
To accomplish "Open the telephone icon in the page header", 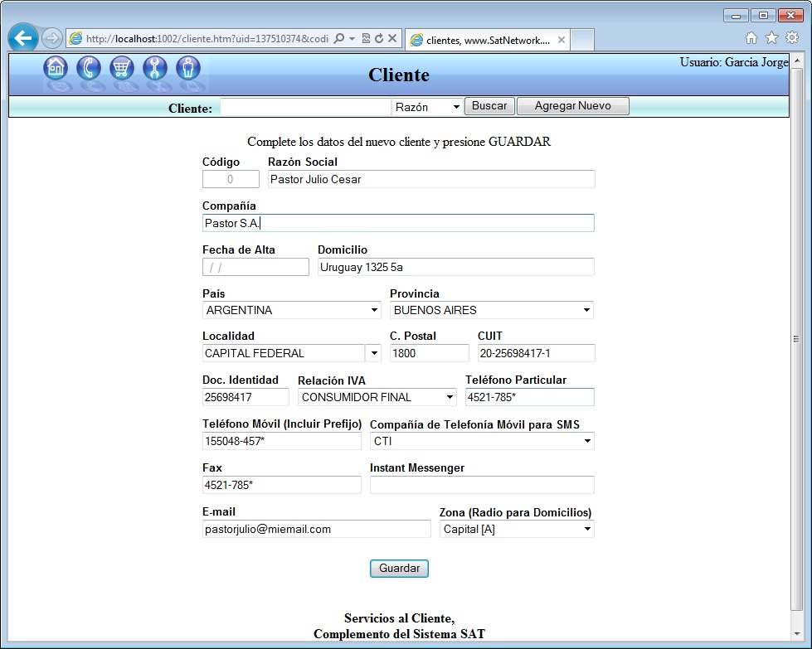I will pyautogui.click(x=89, y=68).
